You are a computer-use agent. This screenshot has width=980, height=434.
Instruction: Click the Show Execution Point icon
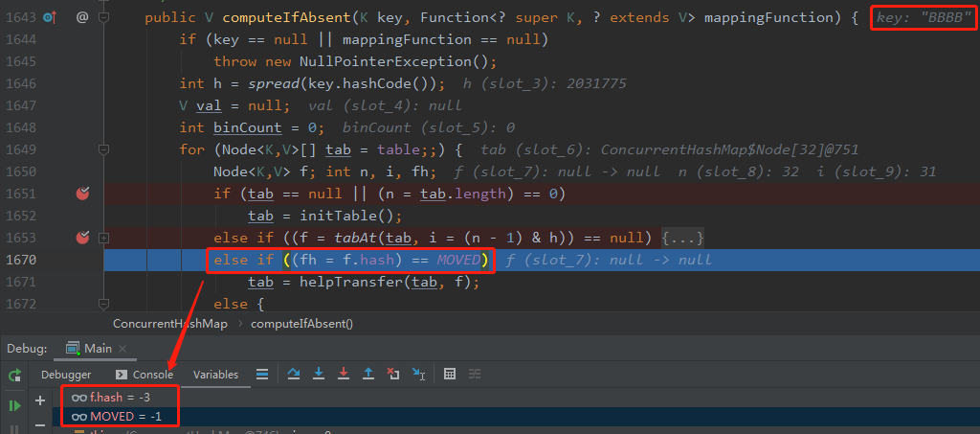tap(262, 374)
